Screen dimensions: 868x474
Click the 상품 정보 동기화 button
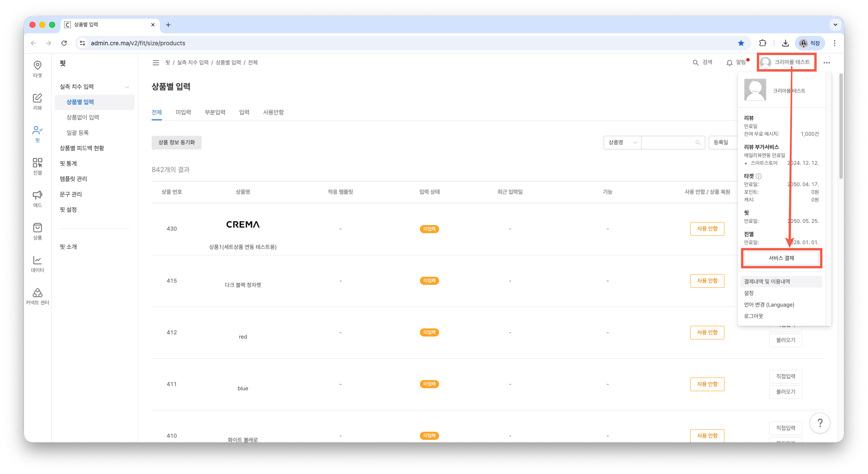coord(176,143)
